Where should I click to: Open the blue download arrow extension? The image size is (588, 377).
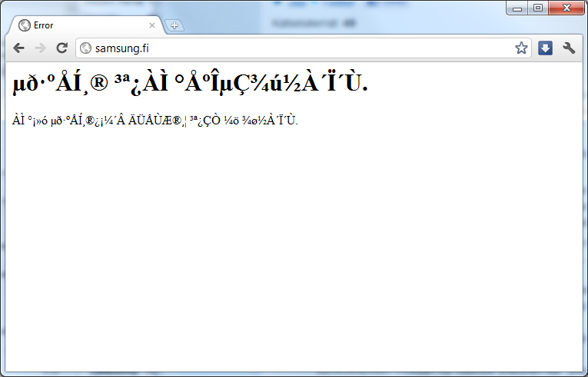(x=545, y=48)
